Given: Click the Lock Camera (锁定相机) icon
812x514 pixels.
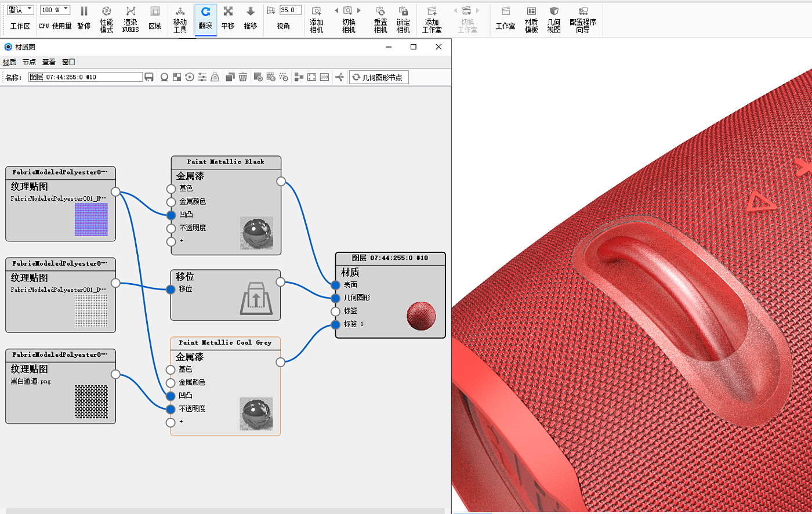Looking at the screenshot, I should [403, 19].
